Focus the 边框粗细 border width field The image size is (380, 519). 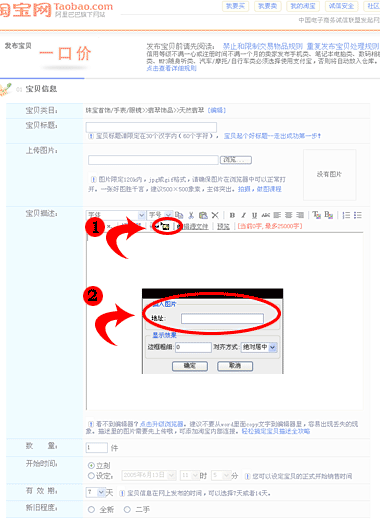(x=193, y=347)
